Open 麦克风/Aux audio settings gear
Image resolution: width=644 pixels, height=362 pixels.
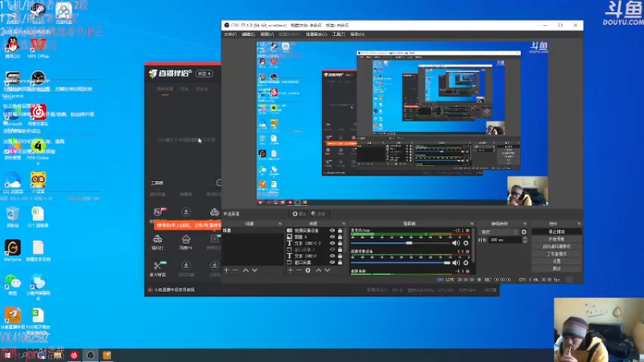point(466,243)
